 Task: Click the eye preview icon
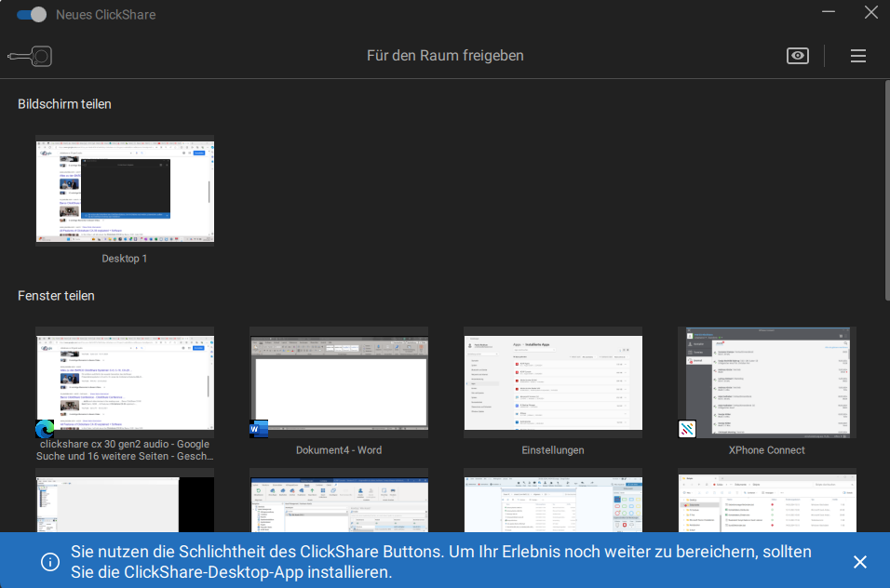(x=797, y=56)
